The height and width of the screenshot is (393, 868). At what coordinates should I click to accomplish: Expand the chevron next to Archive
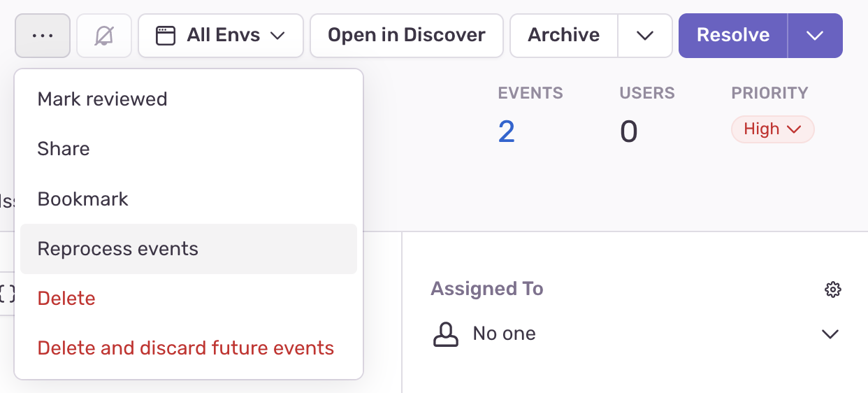coord(645,36)
